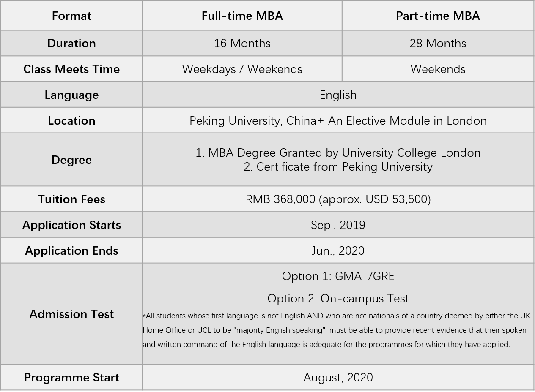
Task: Click the 28 Months cell
Action: coord(438,44)
